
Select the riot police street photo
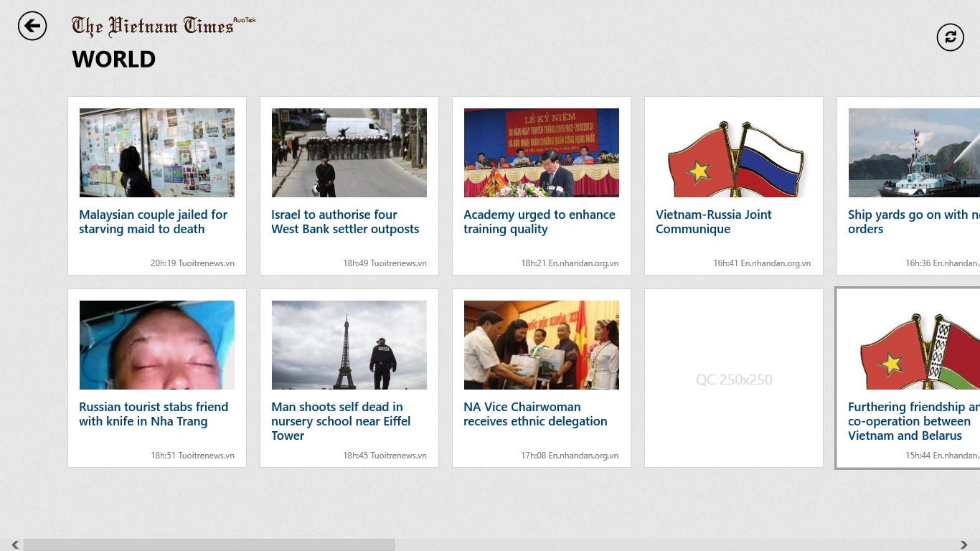[x=349, y=153]
